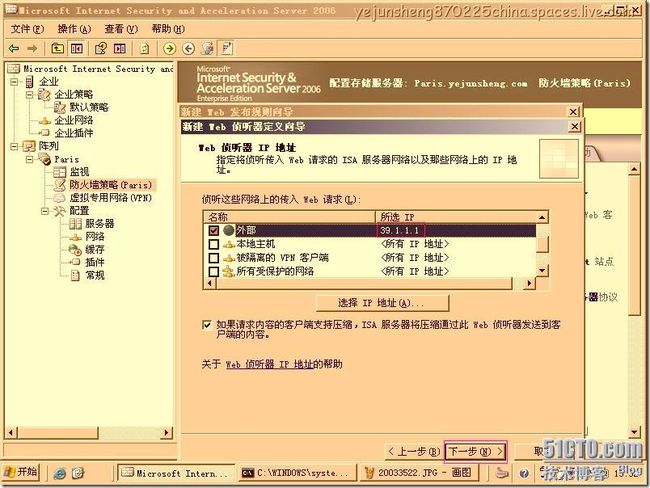The image size is (650, 488).
Task: Select 服务器 under 配置
Action: pyautogui.click(x=99, y=224)
